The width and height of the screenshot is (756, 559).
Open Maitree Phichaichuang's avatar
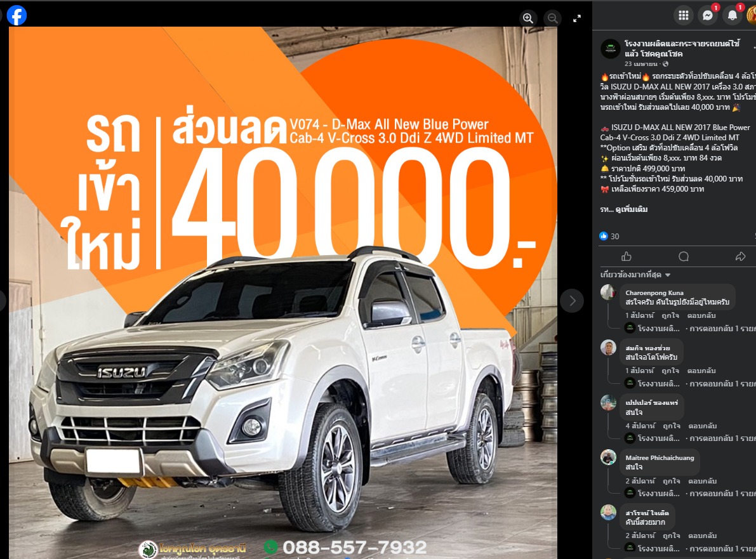609,457
